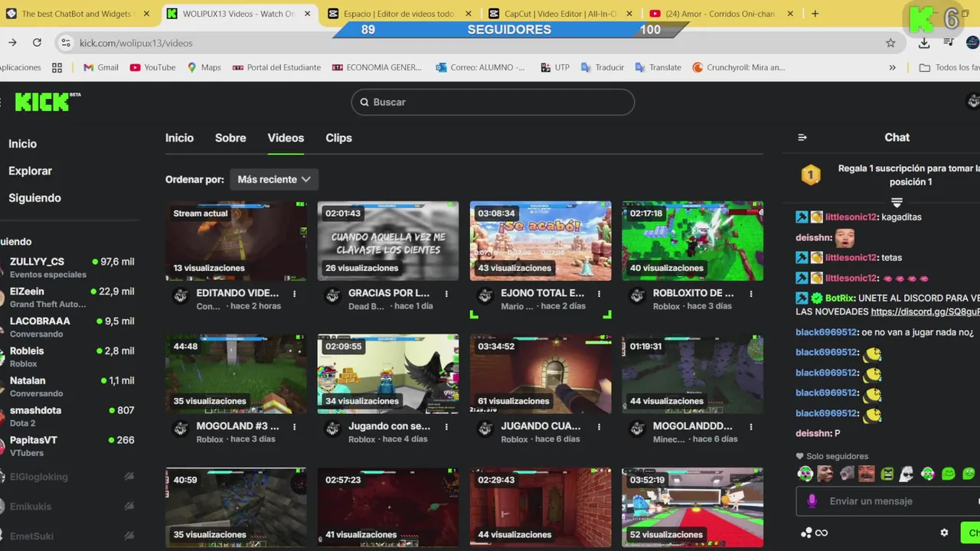
Task: Close the WOLIPUX13 Videos browser tab
Action: point(308,14)
